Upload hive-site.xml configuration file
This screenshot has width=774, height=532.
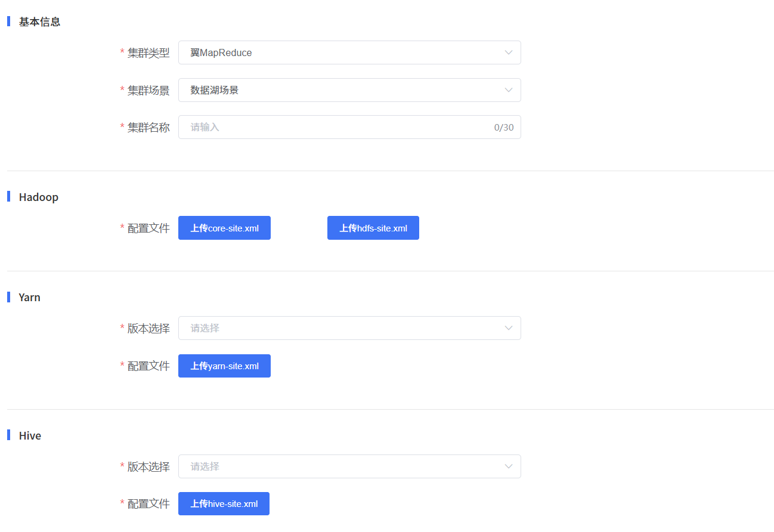click(224, 503)
